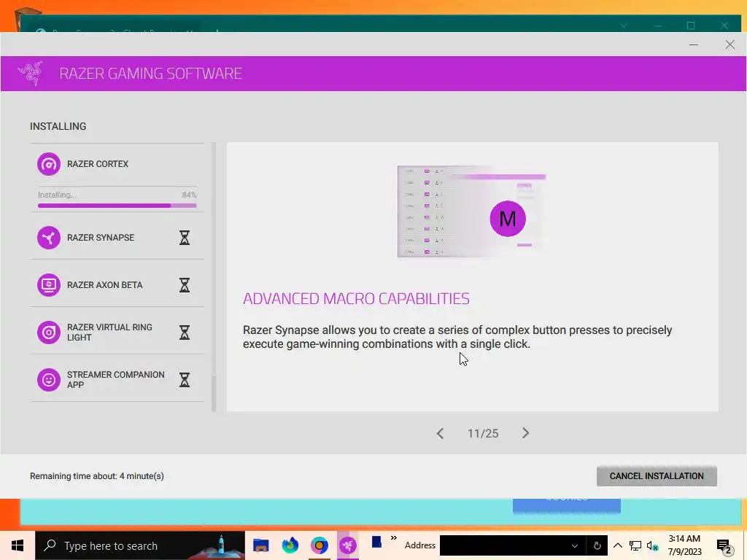Click the taskbar search box
This screenshot has height=560, width=747.
point(140,545)
